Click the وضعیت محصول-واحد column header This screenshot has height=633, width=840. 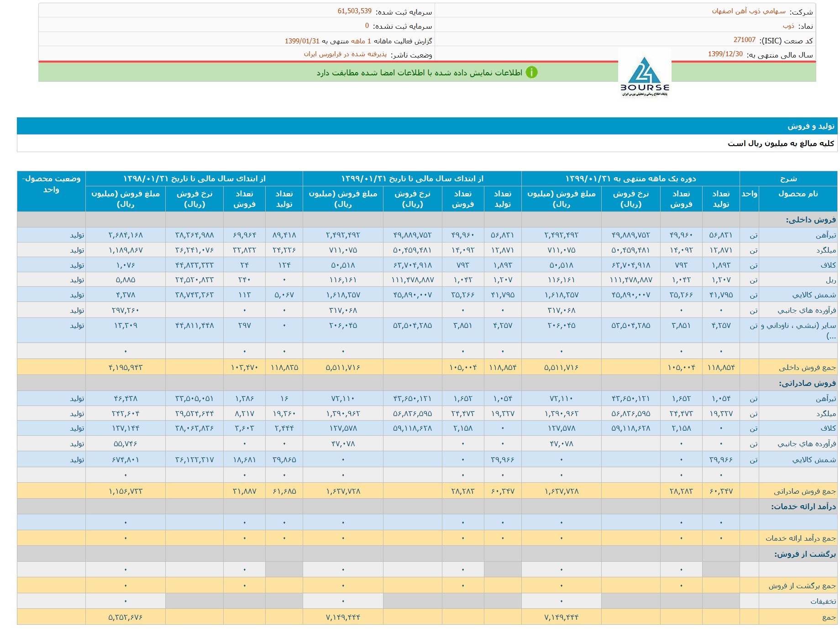pyautogui.click(x=51, y=184)
